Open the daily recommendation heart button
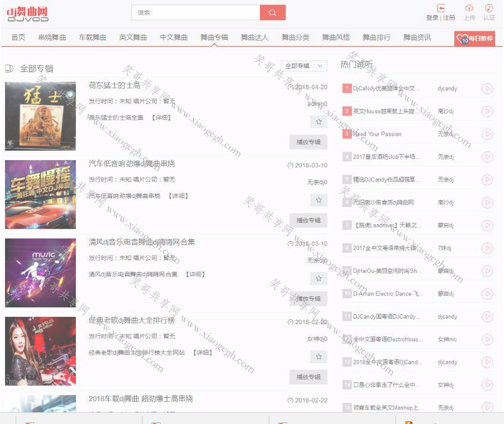504x424 pixels. [x=474, y=38]
